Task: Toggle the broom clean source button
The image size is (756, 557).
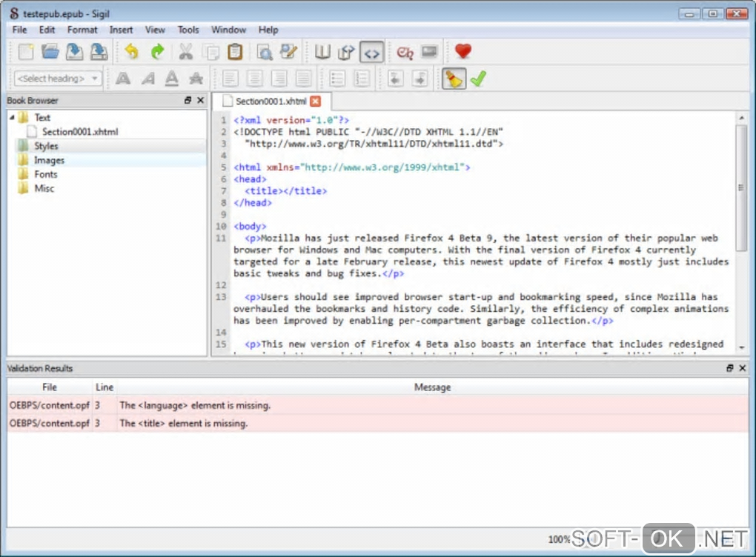Action: click(x=454, y=78)
